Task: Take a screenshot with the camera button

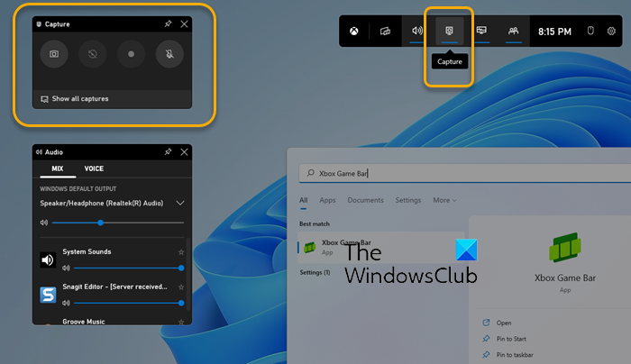Action: pos(54,54)
